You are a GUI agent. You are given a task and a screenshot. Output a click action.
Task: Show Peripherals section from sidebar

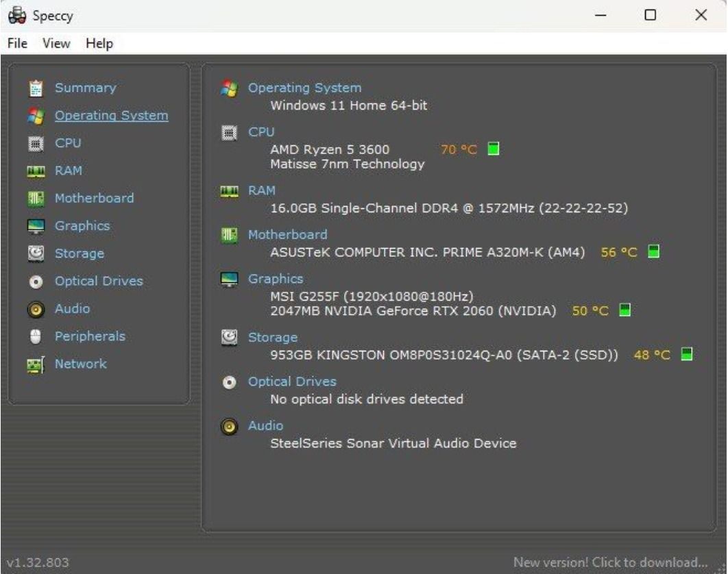tap(90, 336)
